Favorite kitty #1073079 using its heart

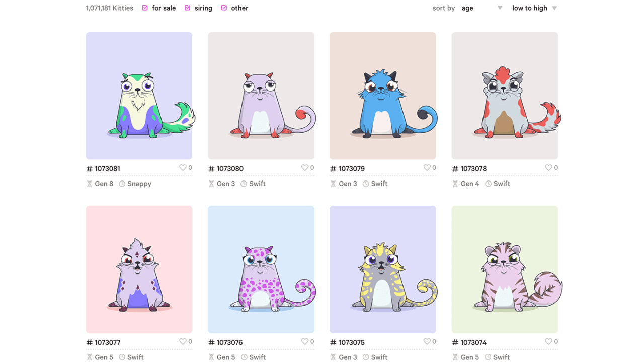coord(427,168)
